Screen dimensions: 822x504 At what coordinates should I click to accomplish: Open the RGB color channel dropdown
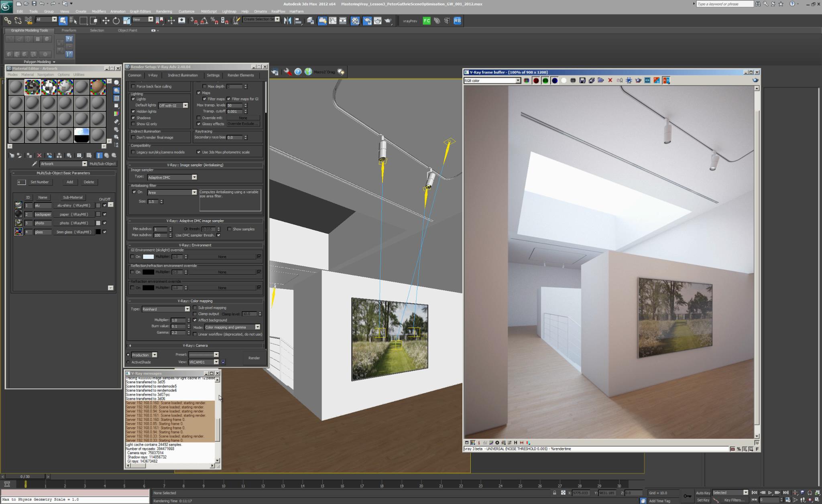coord(492,81)
